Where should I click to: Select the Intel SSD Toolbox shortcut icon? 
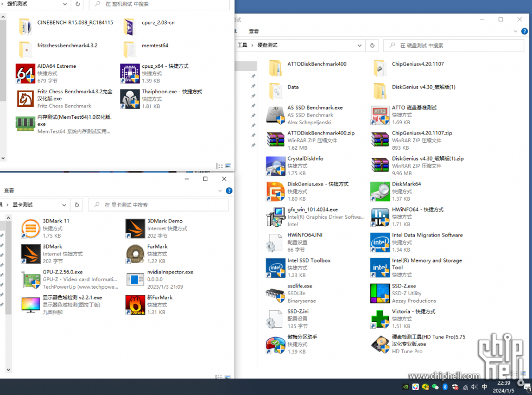(x=276, y=267)
